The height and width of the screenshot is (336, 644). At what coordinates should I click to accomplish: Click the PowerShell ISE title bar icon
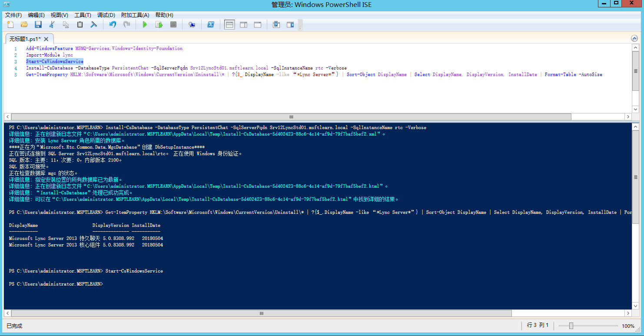coord(7,4)
